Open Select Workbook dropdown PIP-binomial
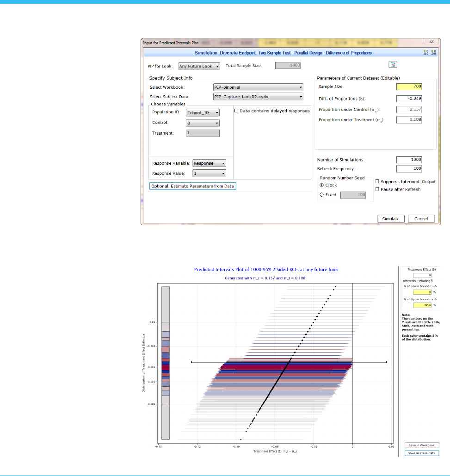The width and height of the screenshot is (450, 476). click(x=258, y=87)
